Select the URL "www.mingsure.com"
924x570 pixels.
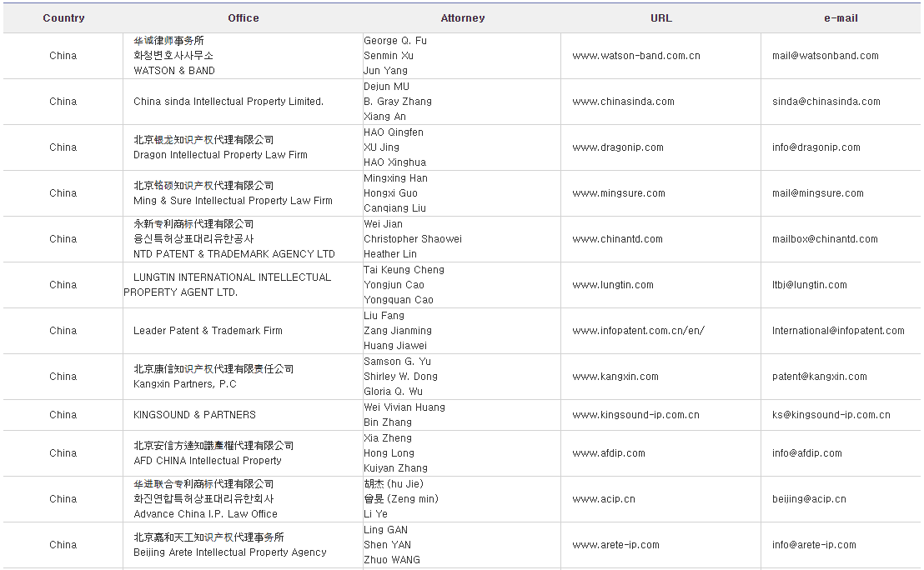click(x=619, y=193)
